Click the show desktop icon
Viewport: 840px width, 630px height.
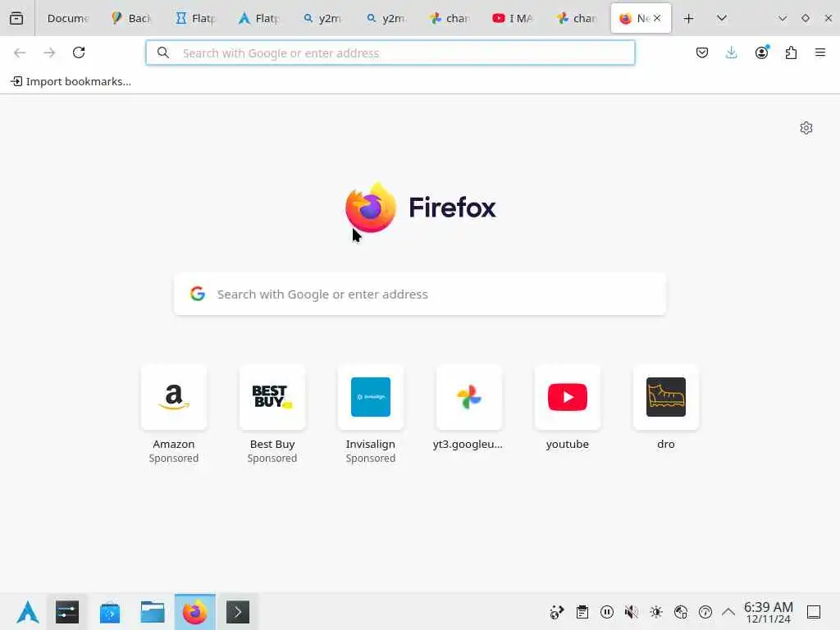814,612
